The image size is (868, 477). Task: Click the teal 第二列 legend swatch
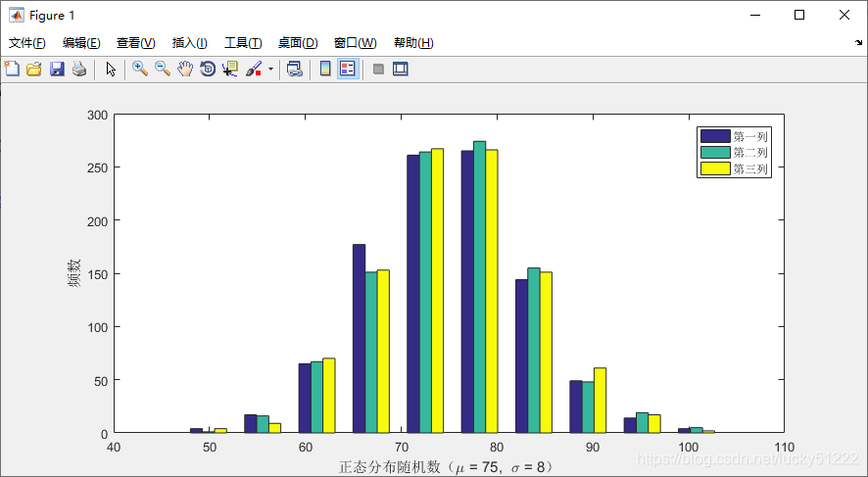(x=715, y=152)
